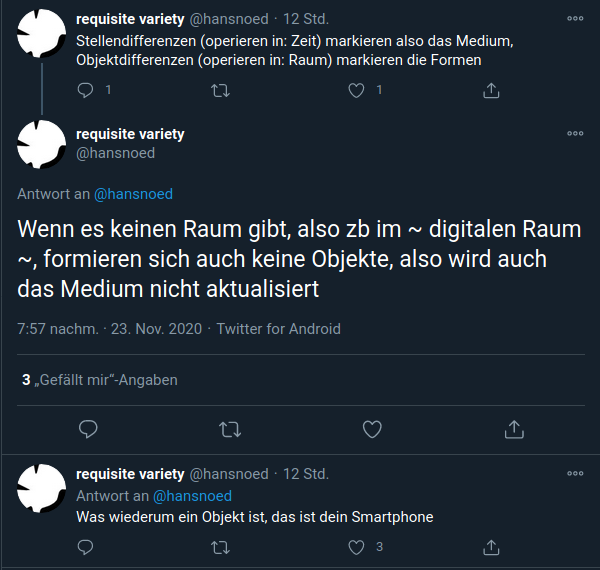The width and height of the screenshot is (600, 570).
Task: Open the @hansnoed link in the Smartphone reply
Action: tap(192, 496)
